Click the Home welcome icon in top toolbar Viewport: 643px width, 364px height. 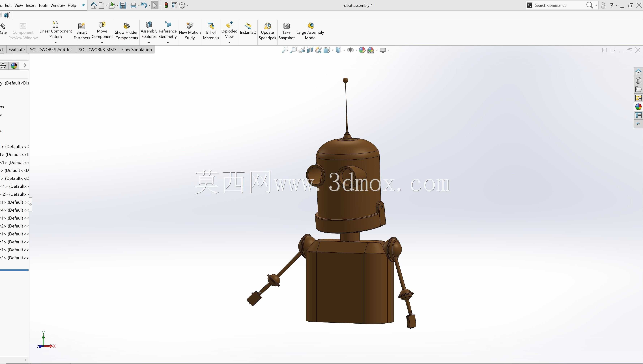(x=94, y=5)
